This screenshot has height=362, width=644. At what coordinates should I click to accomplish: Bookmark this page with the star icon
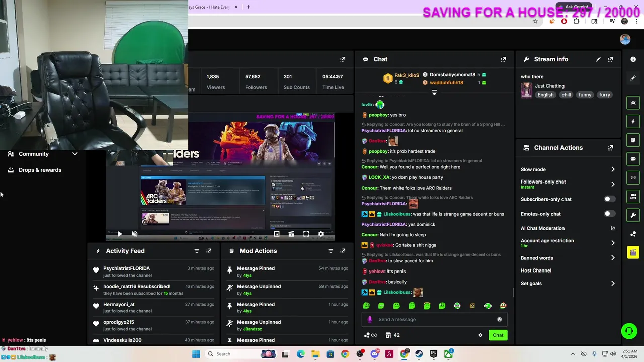click(535, 21)
